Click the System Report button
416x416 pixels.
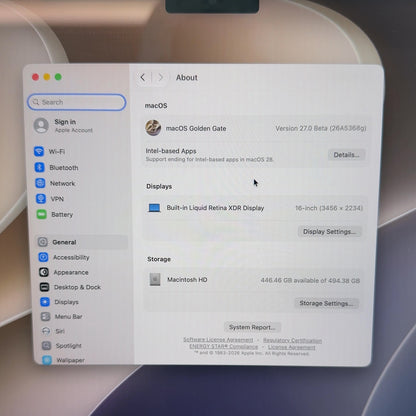coord(252,327)
